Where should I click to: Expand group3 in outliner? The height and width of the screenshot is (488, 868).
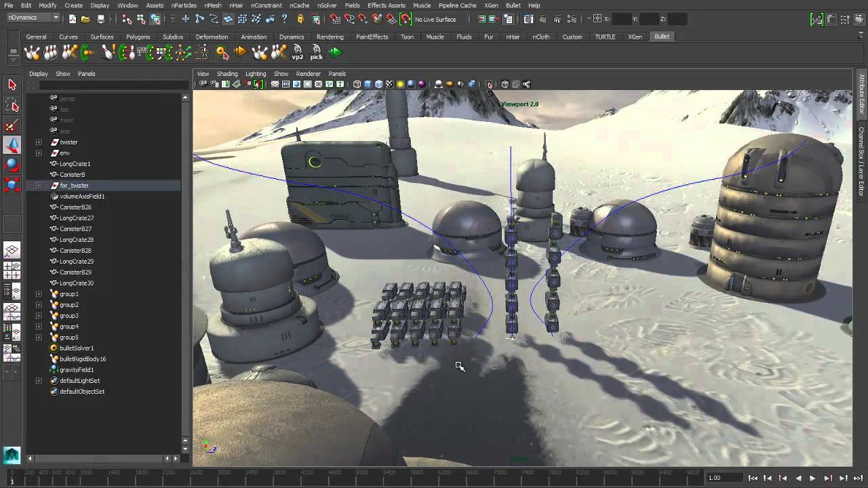pyautogui.click(x=39, y=316)
